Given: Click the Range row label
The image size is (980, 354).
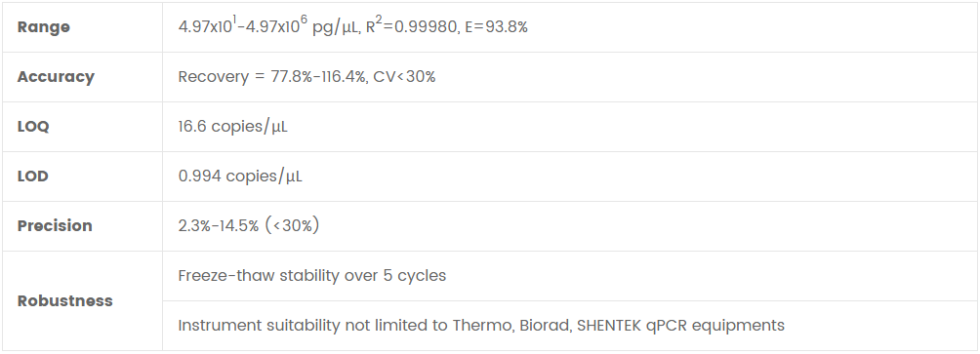Looking at the screenshot, I should (x=43, y=27).
